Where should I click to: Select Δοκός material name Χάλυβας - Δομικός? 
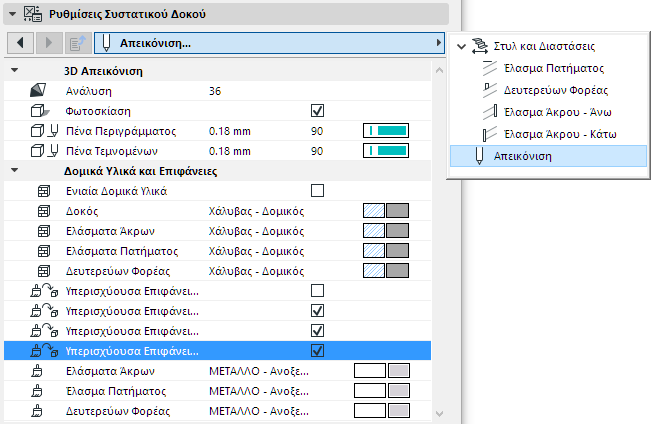pyautogui.click(x=256, y=211)
